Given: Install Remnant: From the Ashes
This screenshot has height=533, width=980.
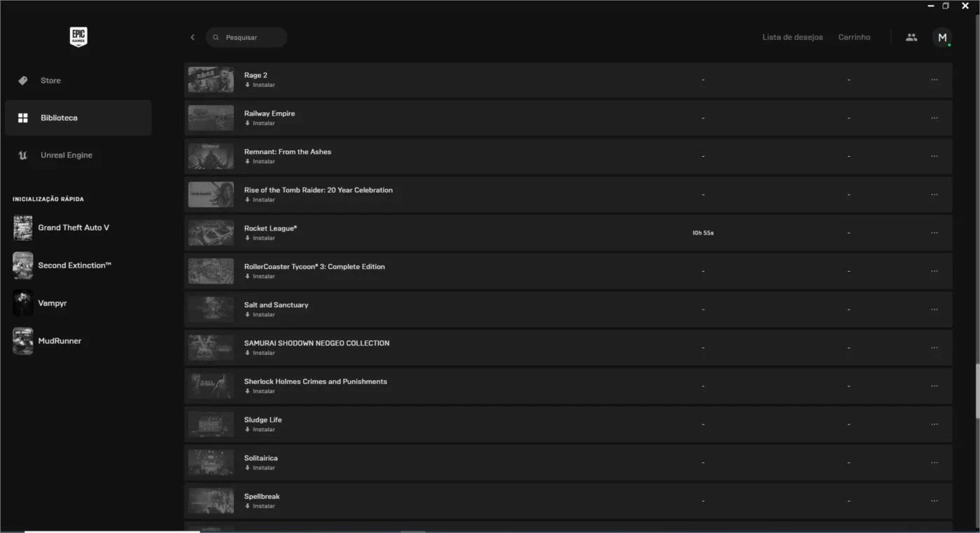Looking at the screenshot, I should (x=260, y=162).
